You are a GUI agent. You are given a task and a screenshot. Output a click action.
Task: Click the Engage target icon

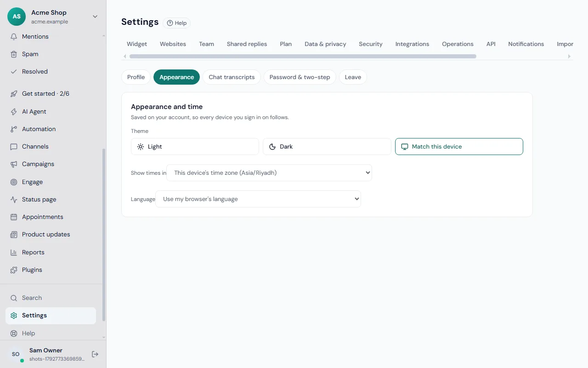14,182
